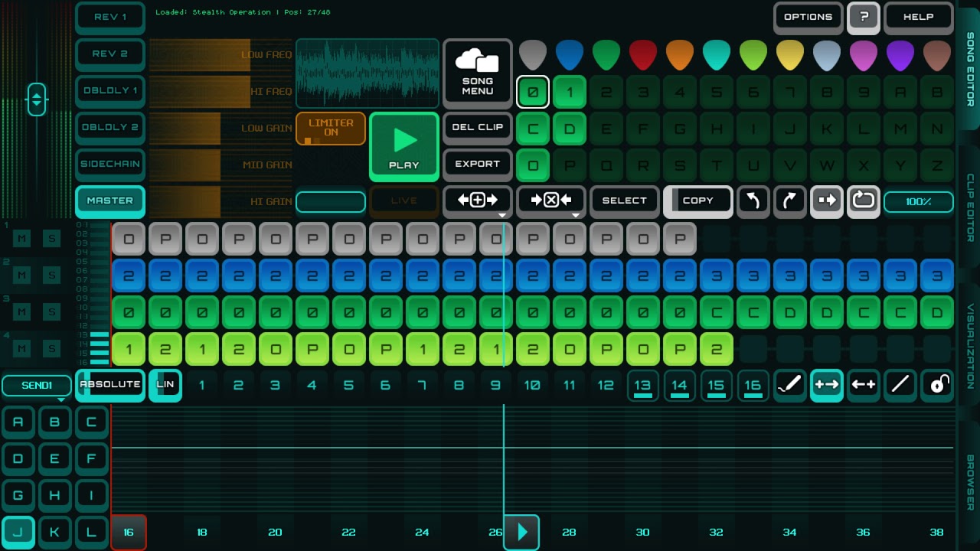Adjust the HI GAIN slider bar
This screenshot has height=551, width=980.
(221, 201)
